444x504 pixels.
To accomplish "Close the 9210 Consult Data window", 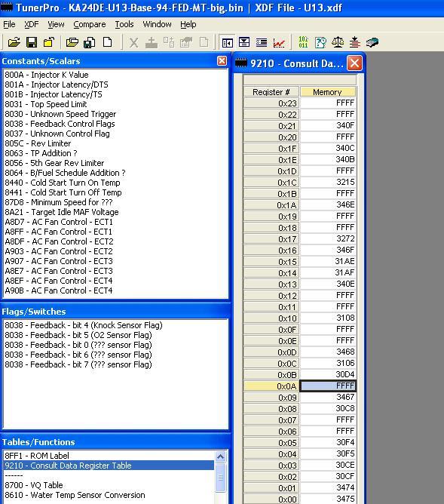I will point(354,63).
